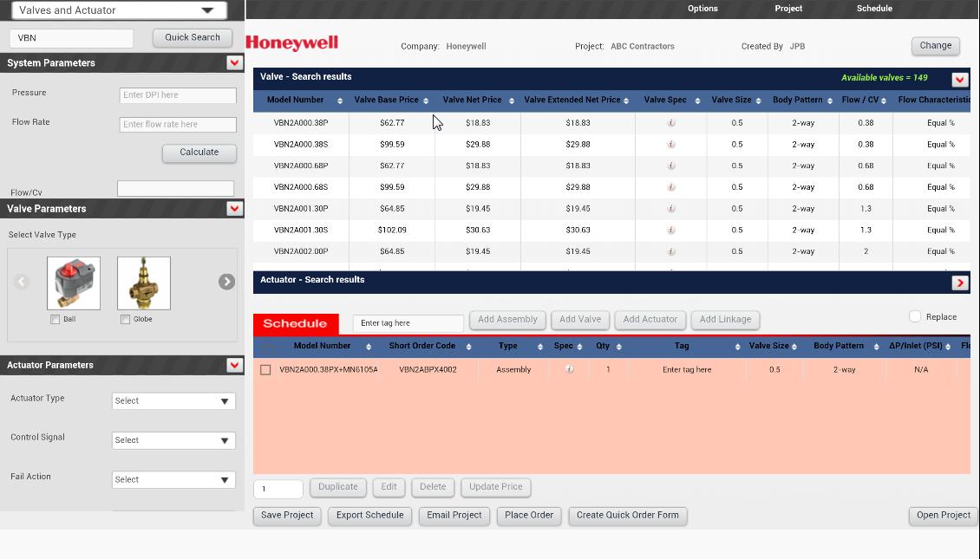Image resolution: width=980 pixels, height=559 pixels.
Task: Select the Globe valve thumbnail image
Action: (144, 283)
